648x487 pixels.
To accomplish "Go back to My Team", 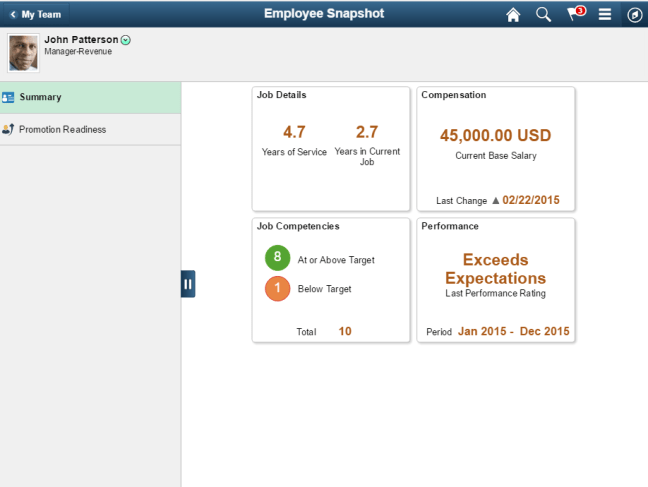I will coord(35,15).
